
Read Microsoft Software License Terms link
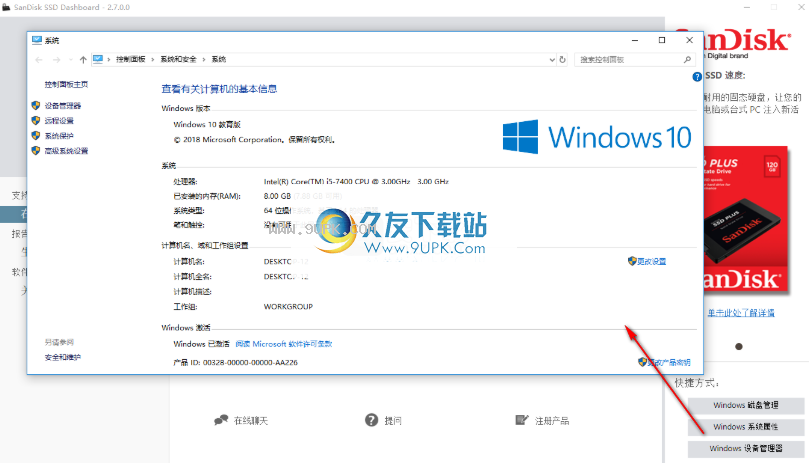click(x=284, y=344)
